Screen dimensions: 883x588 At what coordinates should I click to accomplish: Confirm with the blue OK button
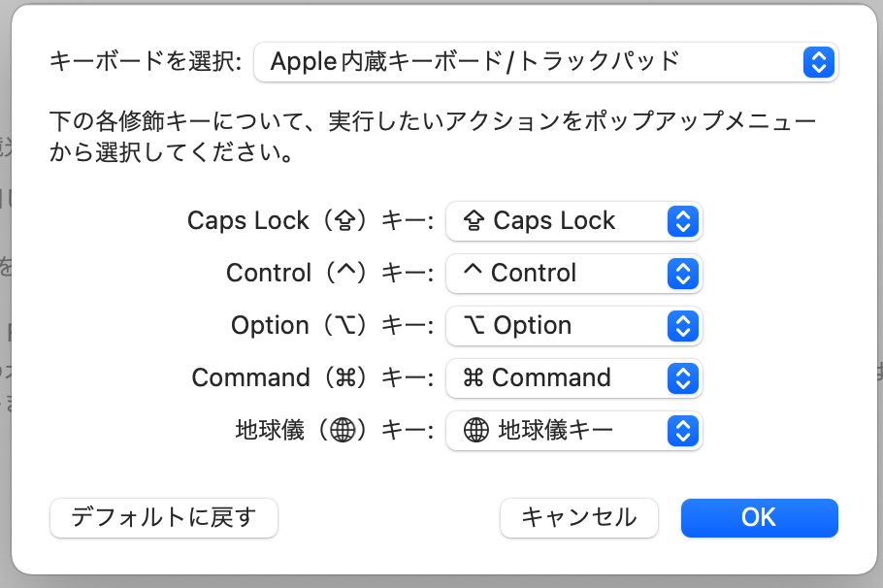click(759, 517)
